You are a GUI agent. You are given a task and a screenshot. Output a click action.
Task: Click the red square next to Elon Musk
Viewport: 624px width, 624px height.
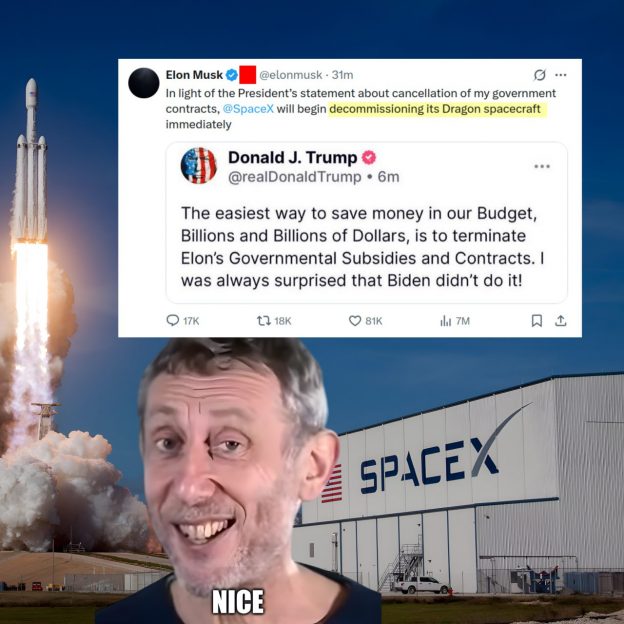click(x=248, y=75)
